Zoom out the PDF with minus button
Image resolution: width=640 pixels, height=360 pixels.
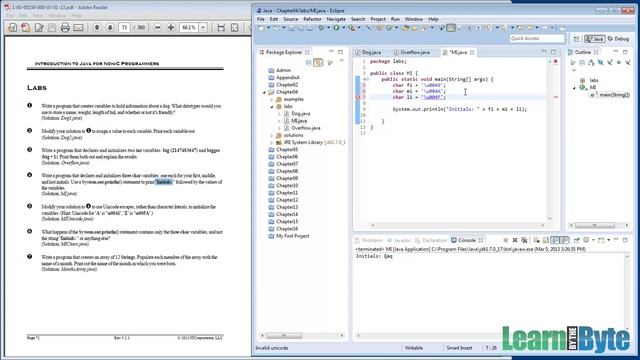(158, 27)
